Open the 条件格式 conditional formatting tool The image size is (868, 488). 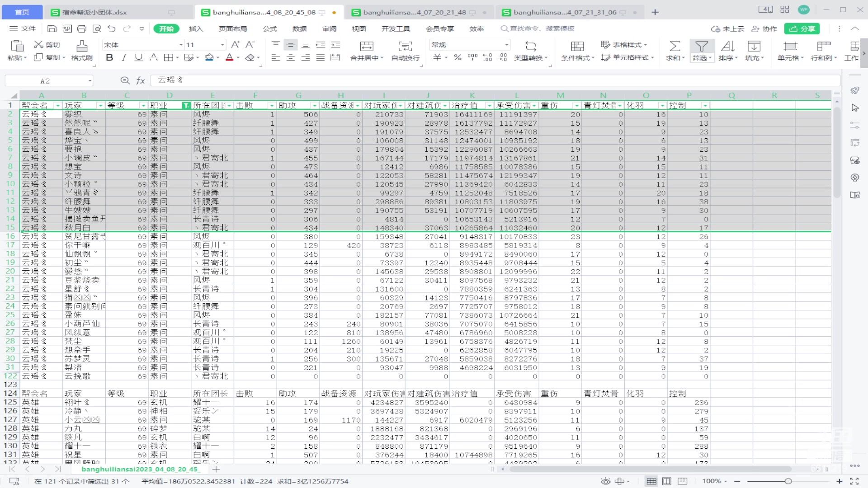[x=577, y=51]
